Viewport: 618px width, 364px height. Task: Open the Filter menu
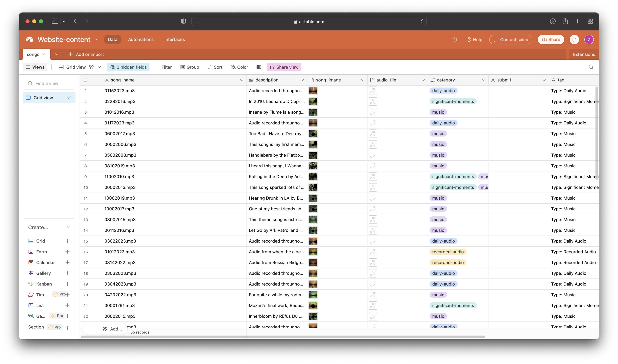(x=164, y=67)
